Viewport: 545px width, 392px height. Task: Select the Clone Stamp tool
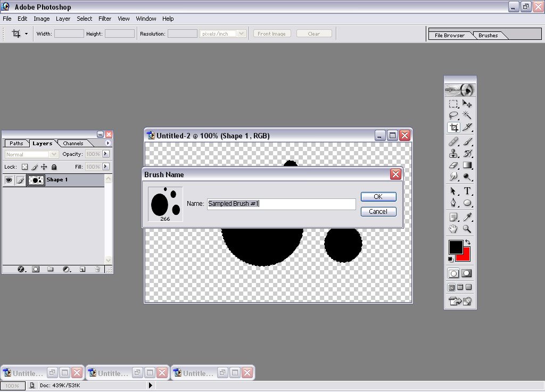(453, 154)
